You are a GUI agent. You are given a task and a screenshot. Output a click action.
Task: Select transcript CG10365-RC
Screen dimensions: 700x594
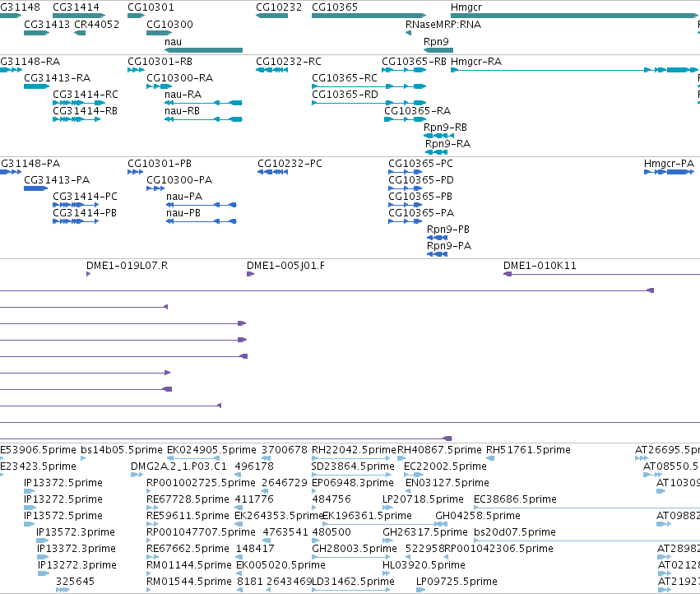369,86
